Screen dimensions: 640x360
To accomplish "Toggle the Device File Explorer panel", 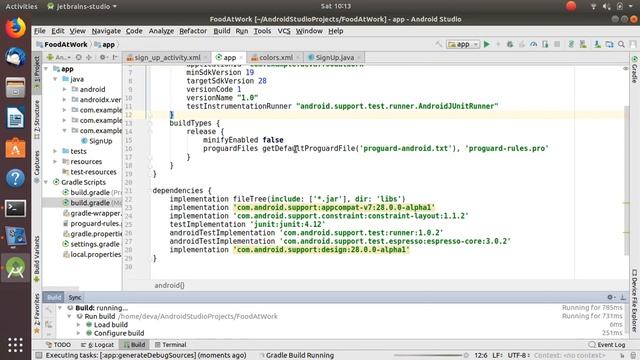I will (x=634, y=300).
